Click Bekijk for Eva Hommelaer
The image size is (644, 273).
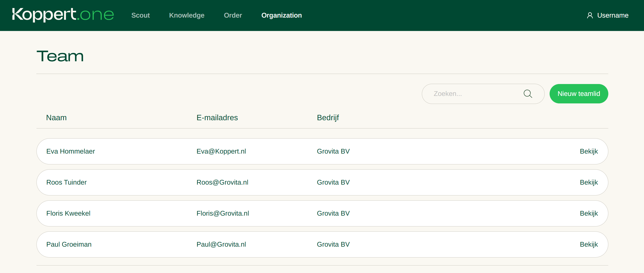click(x=589, y=151)
